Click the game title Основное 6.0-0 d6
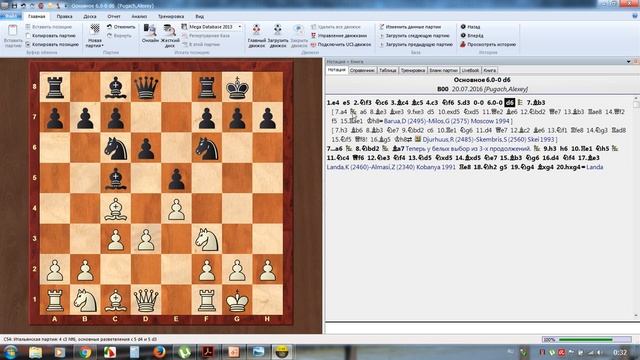Screen dimensions: 640x360 482,80
